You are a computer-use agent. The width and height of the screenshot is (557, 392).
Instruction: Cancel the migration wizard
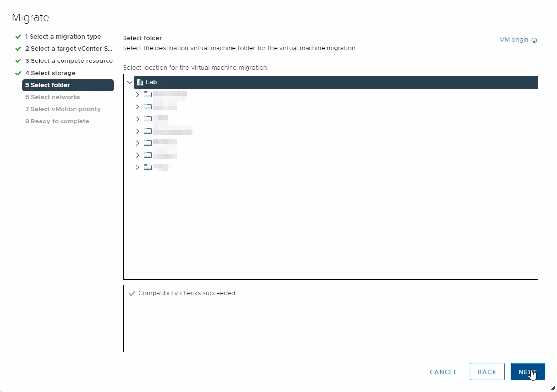(x=443, y=372)
